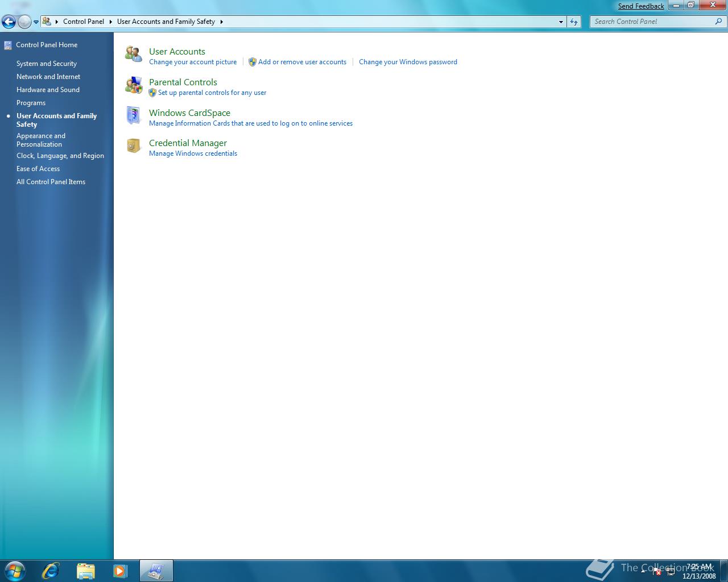The image size is (728, 582).
Task: Open the User Accounts heading
Action: pyautogui.click(x=177, y=52)
